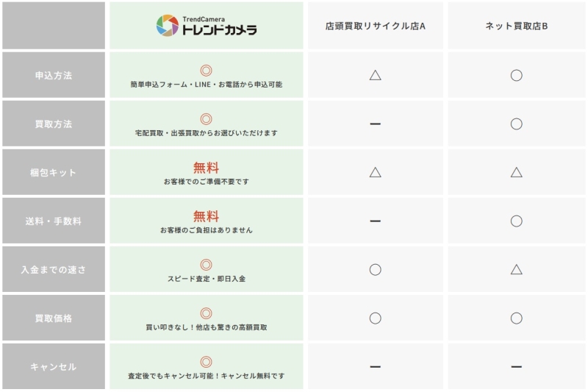Viewport: 588px width, 392px height.
Task: Click double-circle icon in 入金までの速さ row
Action: tap(207, 265)
